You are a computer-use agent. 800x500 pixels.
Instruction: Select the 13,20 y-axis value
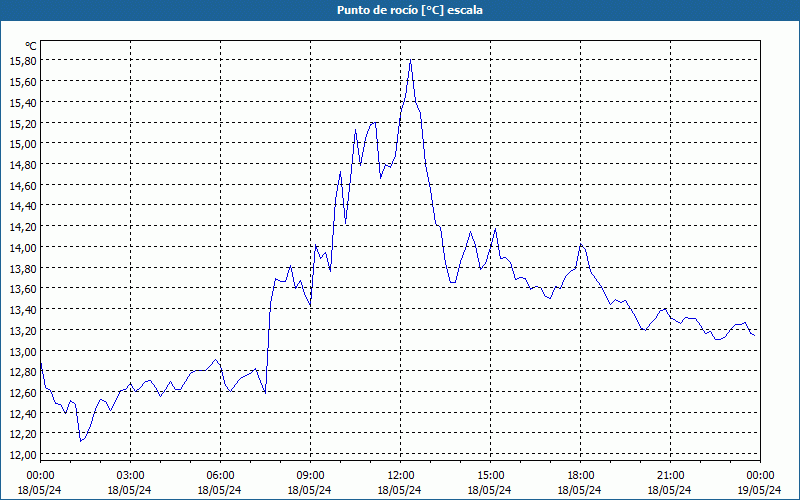[x=23, y=331]
